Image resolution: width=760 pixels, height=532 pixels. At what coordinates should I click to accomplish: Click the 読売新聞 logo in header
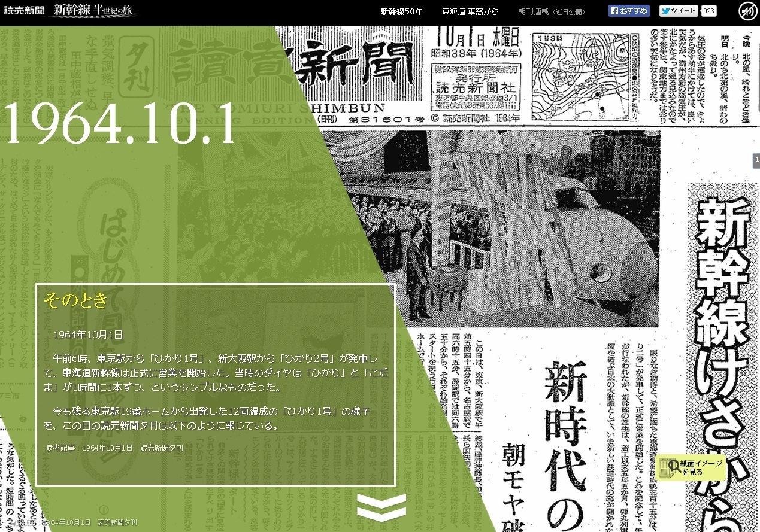coord(24,10)
